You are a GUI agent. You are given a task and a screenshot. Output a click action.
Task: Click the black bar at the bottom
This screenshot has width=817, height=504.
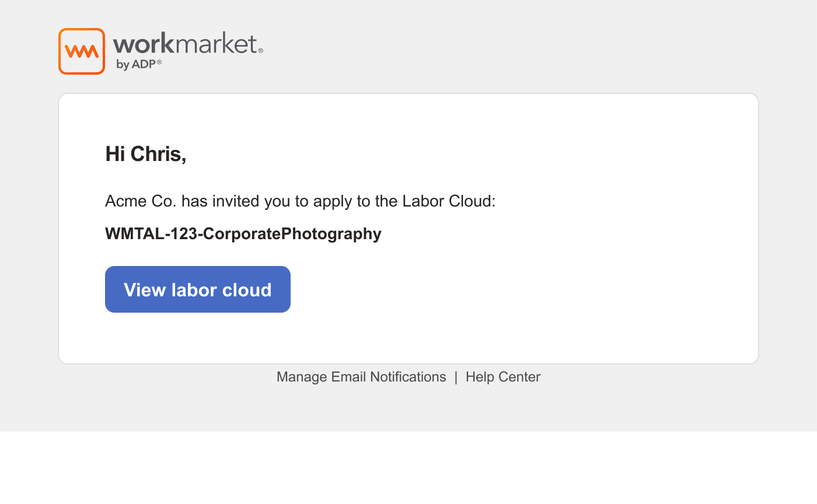(x=408, y=468)
